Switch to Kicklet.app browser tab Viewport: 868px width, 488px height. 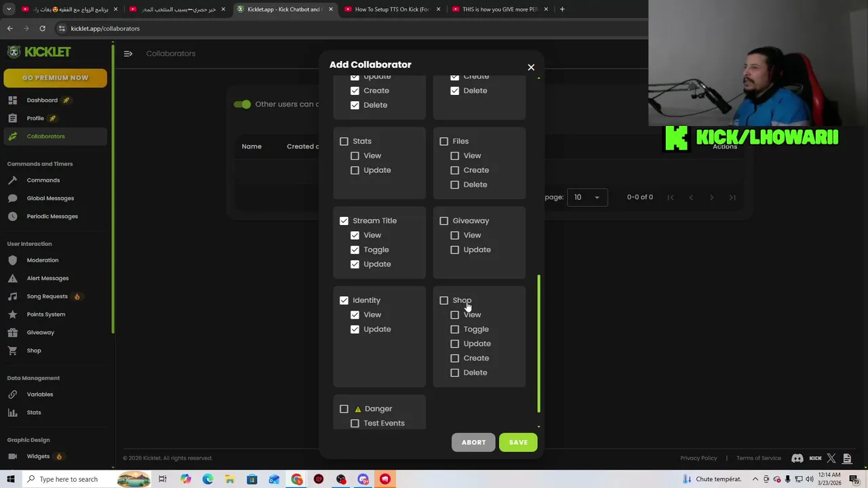click(285, 9)
